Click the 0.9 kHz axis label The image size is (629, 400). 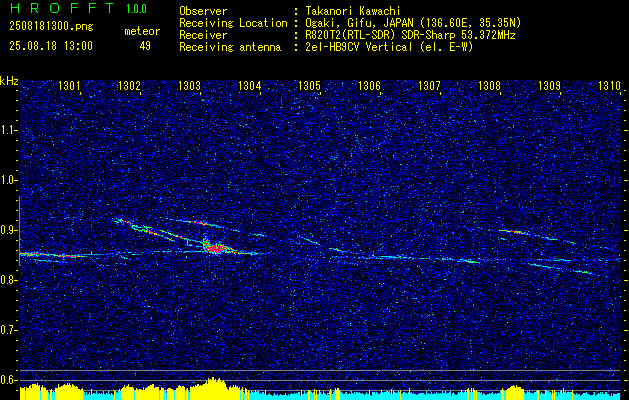8,230
